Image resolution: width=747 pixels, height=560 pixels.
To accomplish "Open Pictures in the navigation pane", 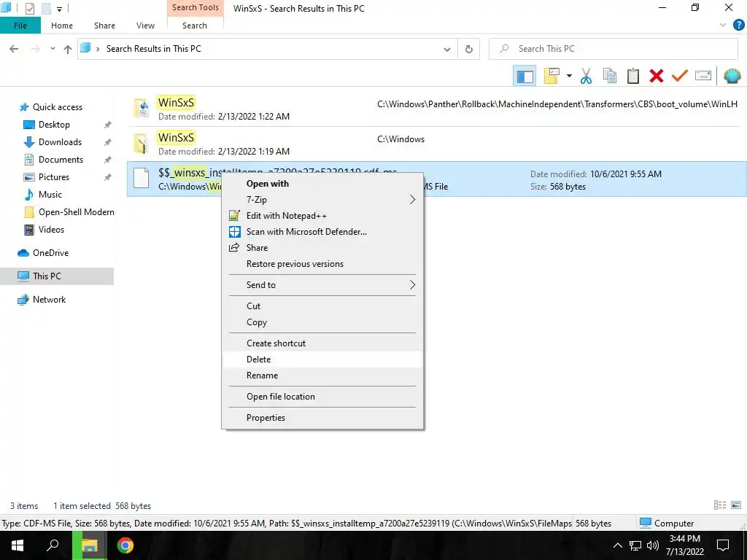I will tap(53, 177).
